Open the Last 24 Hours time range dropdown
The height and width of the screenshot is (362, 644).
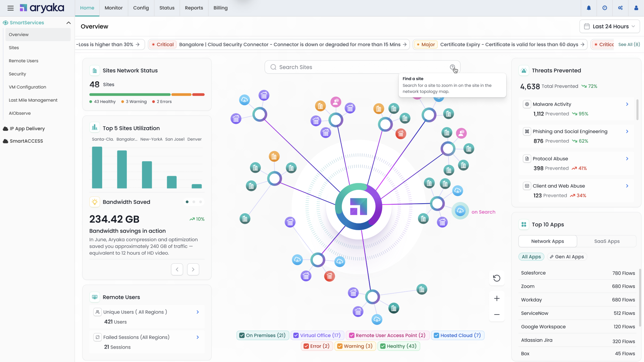[609, 26]
